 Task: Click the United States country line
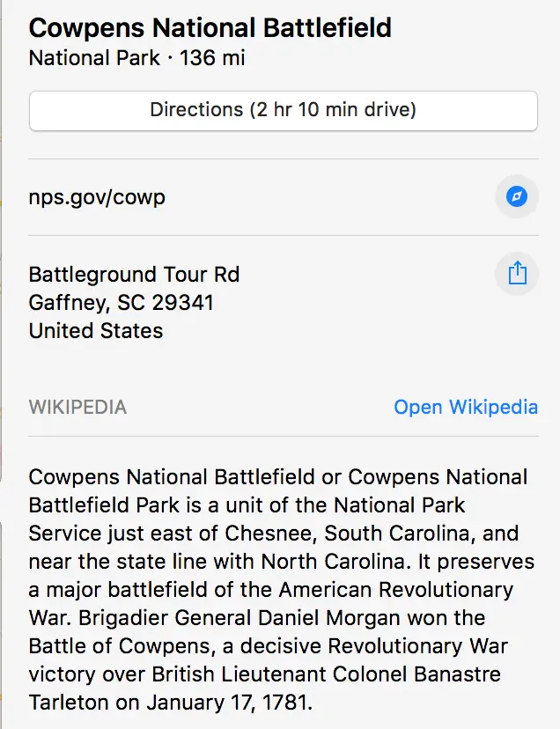coord(96,331)
